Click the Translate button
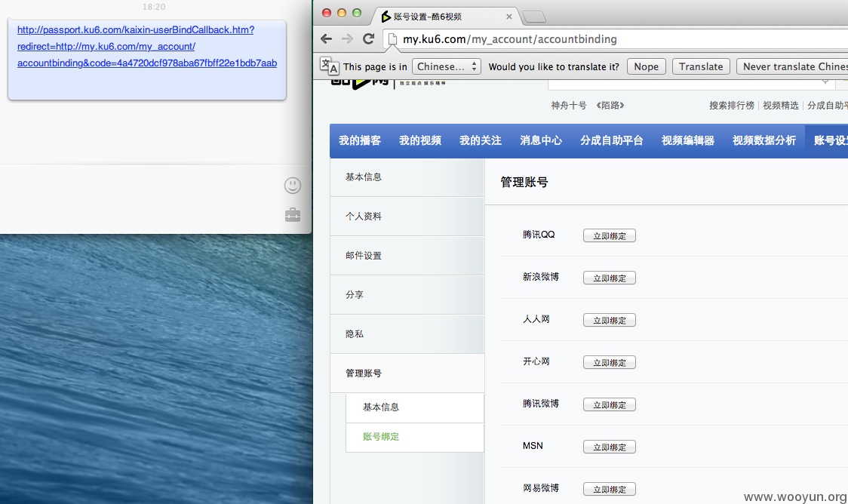 (x=701, y=66)
